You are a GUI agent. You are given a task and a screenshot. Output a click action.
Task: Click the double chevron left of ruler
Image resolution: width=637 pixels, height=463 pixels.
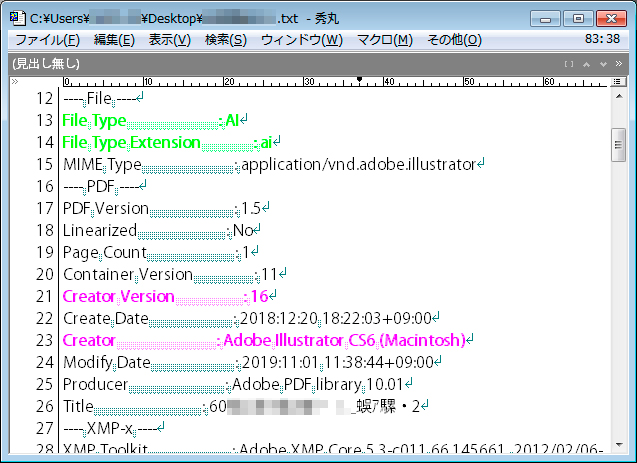click(15, 82)
